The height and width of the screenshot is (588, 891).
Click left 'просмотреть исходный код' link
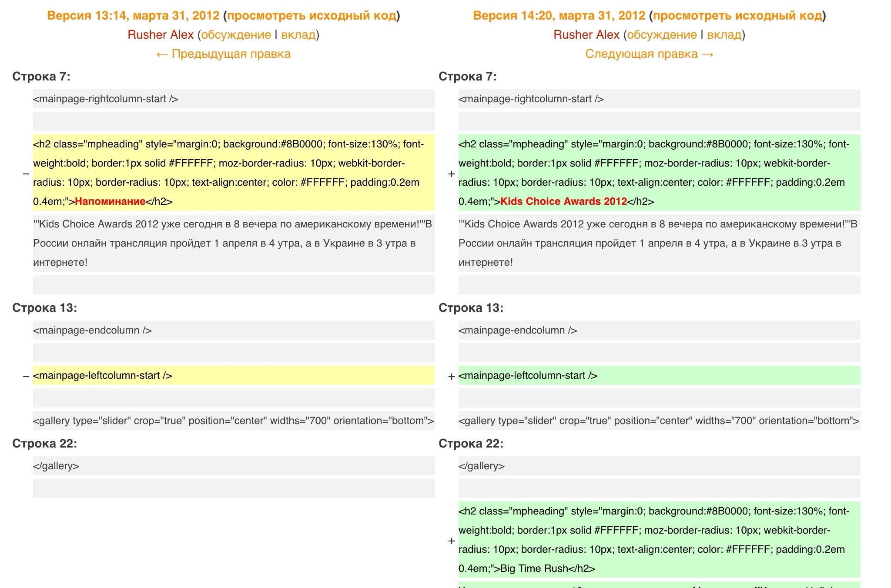tap(312, 16)
